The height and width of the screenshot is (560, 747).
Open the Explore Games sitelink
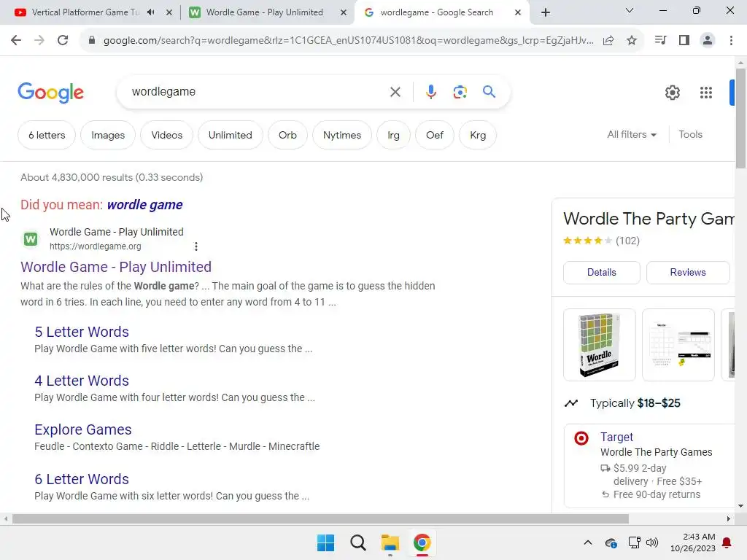pyautogui.click(x=83, y=429)
